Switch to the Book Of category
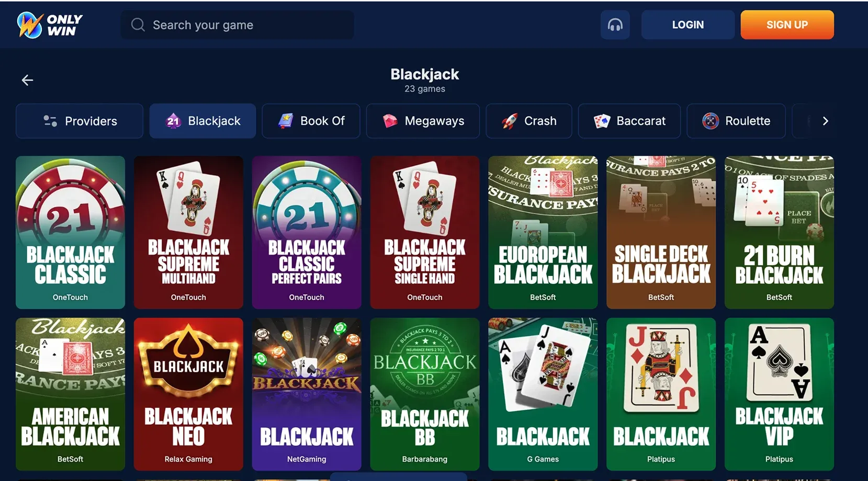This screenshot has width=868, height=481. [311, 121]
